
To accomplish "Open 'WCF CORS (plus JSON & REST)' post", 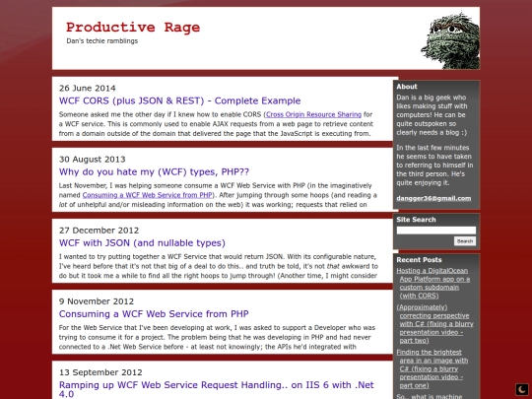I will (180, 100).
